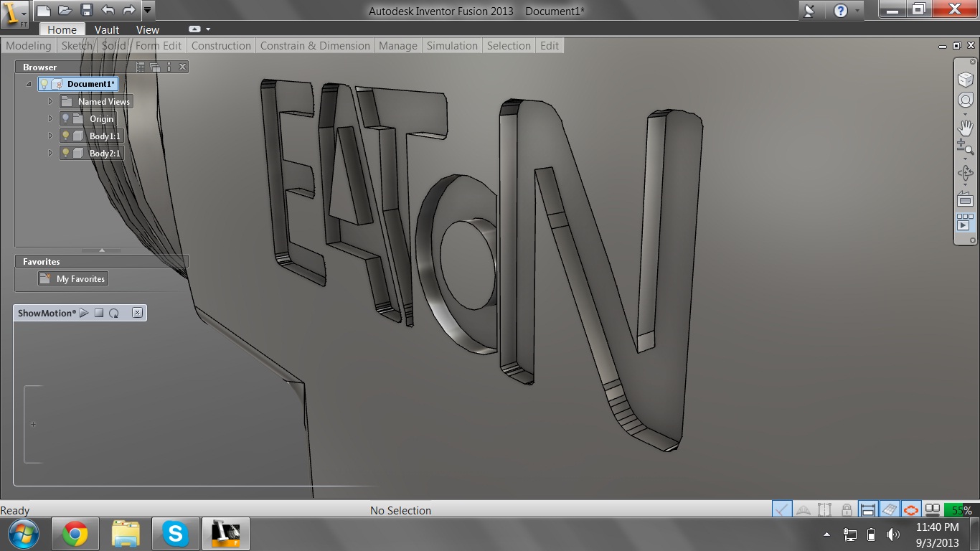Image resolution: width=980 pixels, height=551 pixels.
Task: Undo the last action
Action: tap(108, 10)
